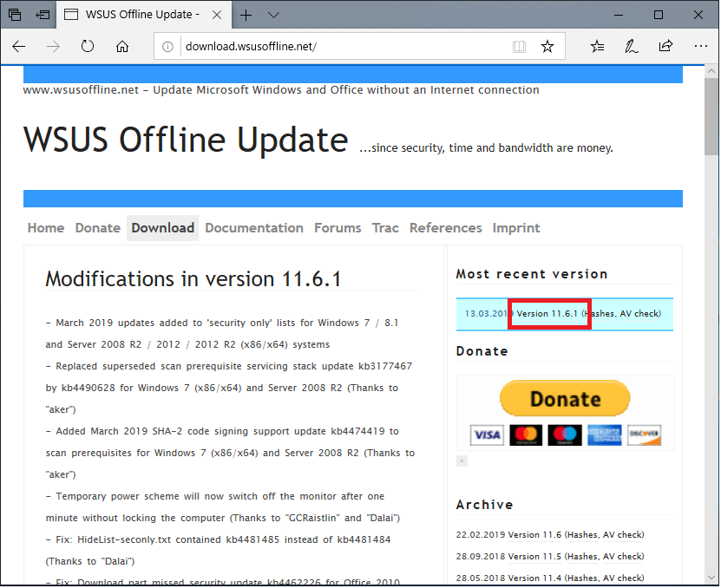
Task: Open Settings and more ellipsis menu
Action: coord(701,46)
